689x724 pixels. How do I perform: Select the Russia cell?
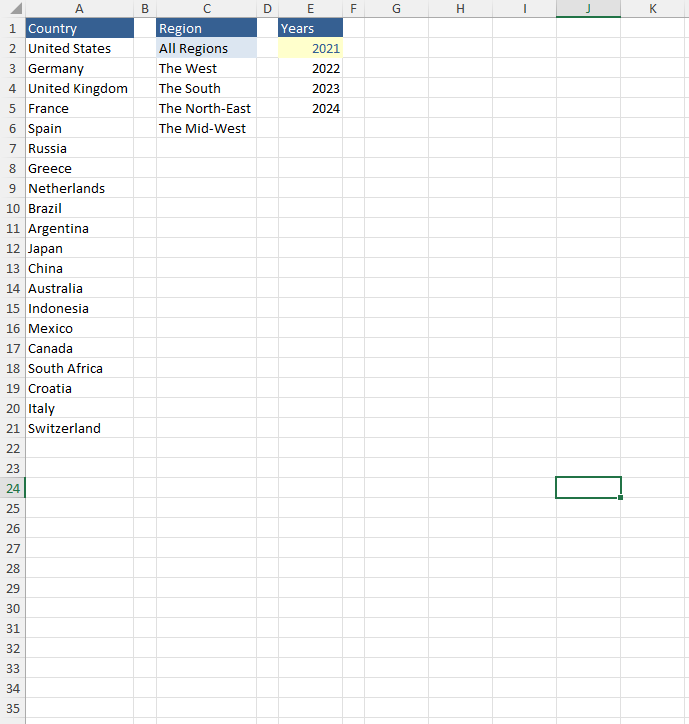pos(79,148)
